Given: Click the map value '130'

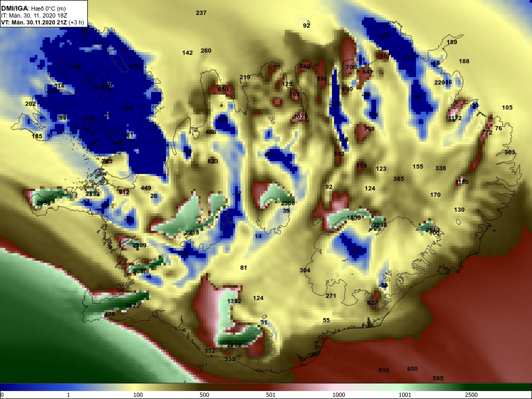Looking at the screenshot, I should tap(459, 210).
